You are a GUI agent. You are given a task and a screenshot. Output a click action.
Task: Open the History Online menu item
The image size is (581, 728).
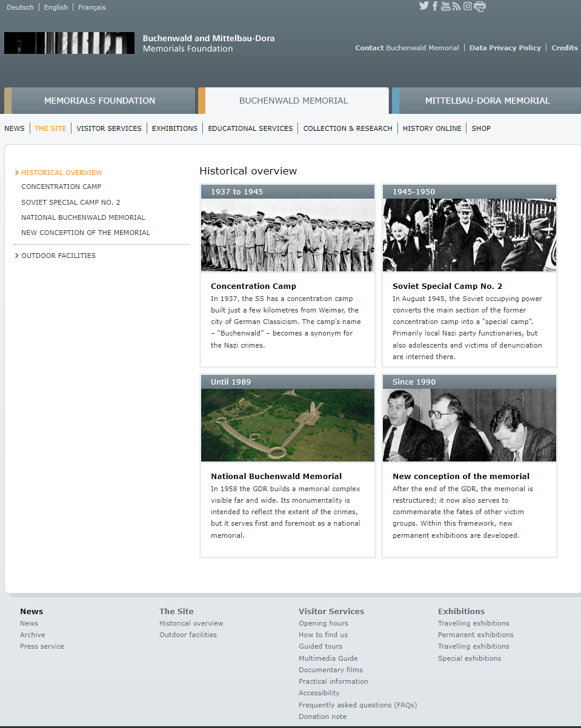(x=432, y=128)
